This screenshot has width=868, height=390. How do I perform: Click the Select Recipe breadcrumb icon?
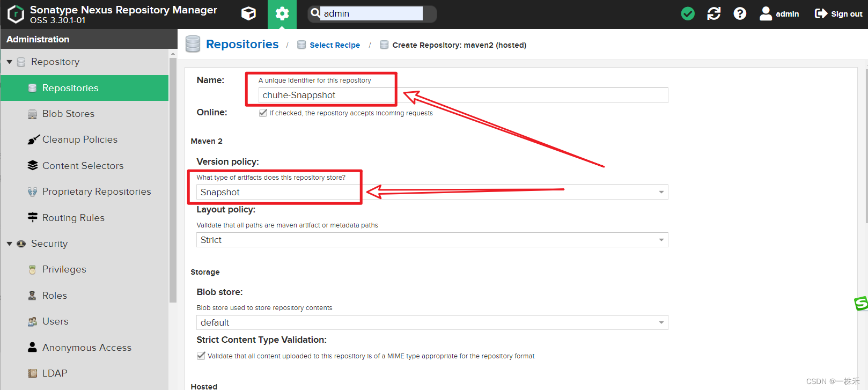pos(301,45)
